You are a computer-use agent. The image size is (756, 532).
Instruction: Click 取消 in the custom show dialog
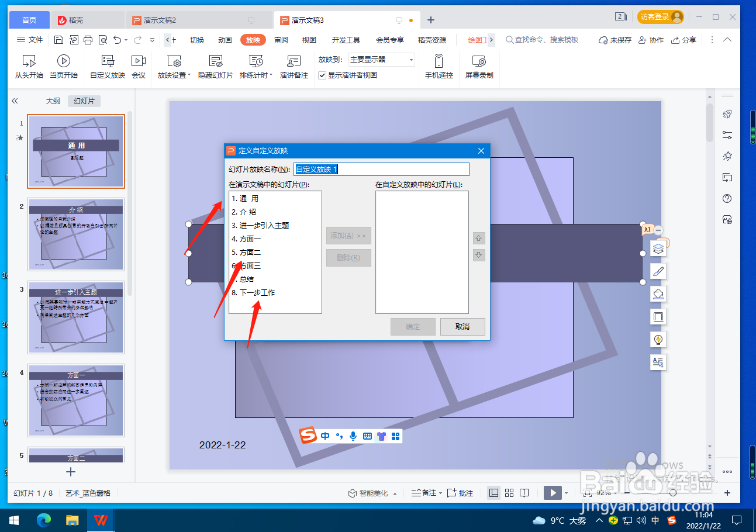(x=462, y=326)
